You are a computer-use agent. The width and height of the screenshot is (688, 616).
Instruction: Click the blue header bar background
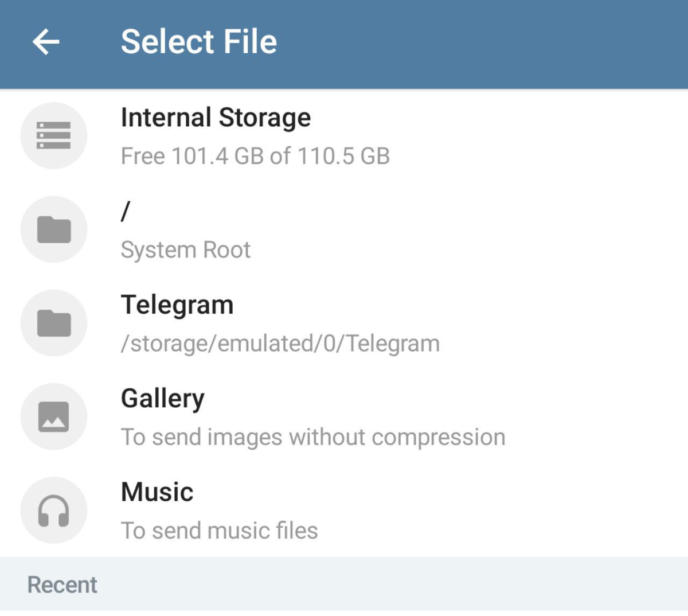pyautogui.click(x=487, y=43)
